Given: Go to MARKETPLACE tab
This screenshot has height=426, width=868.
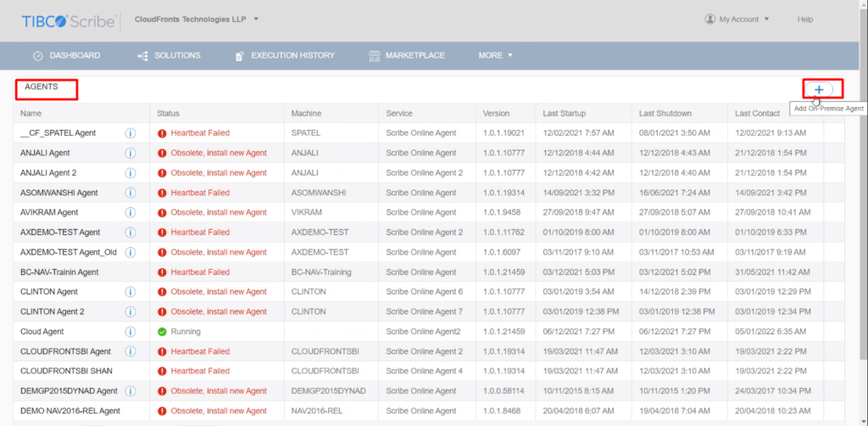Looking at the screenshot, I should pyautogui.click(x=415, y=55).
